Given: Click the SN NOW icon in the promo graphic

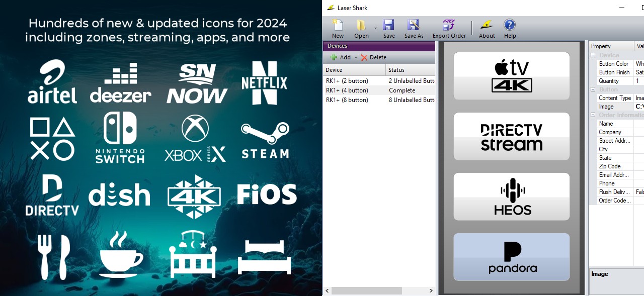Looking at the screenshot, I should (x=197, y=83).
